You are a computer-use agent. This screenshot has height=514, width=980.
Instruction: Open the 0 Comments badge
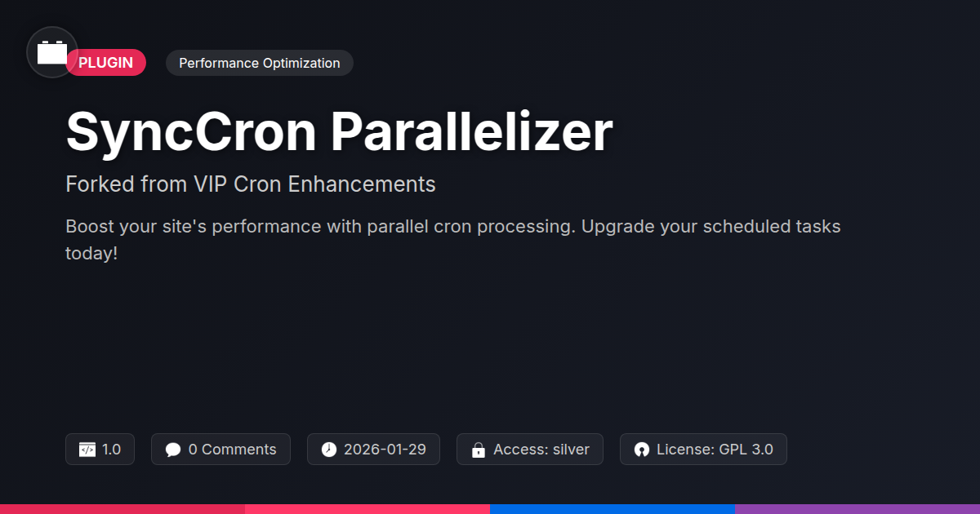[220, 450]
